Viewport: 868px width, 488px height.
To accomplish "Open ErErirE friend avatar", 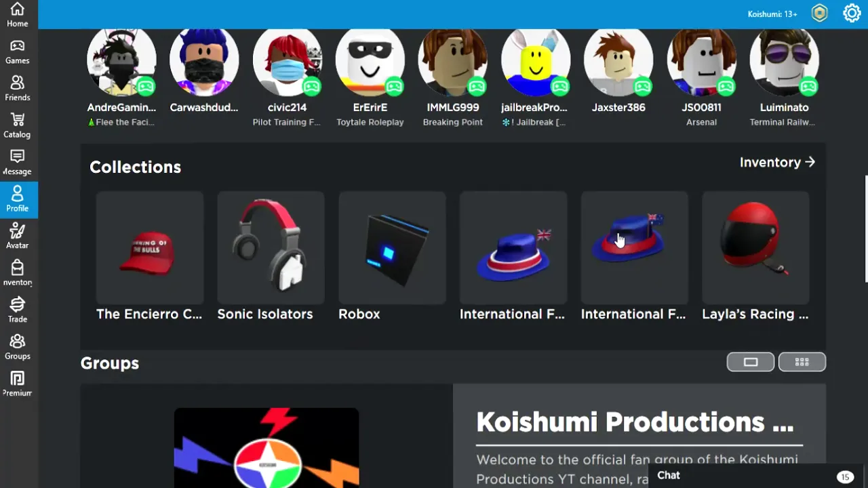I will (370, 62).
